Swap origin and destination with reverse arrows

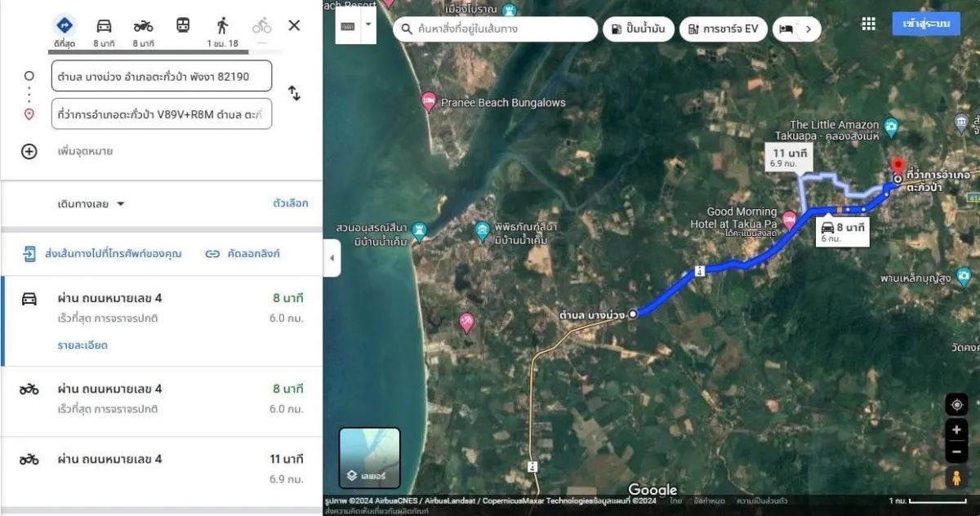coord(294,94)
